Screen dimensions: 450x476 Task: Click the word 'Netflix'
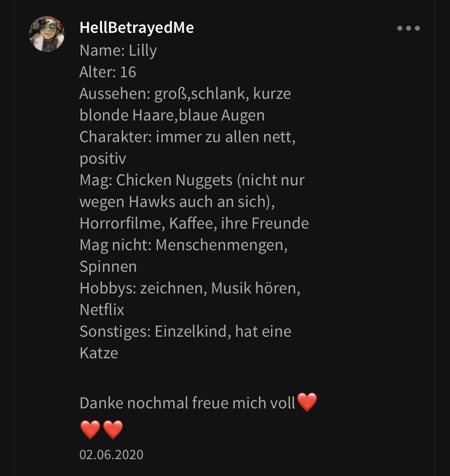(102, 310)
